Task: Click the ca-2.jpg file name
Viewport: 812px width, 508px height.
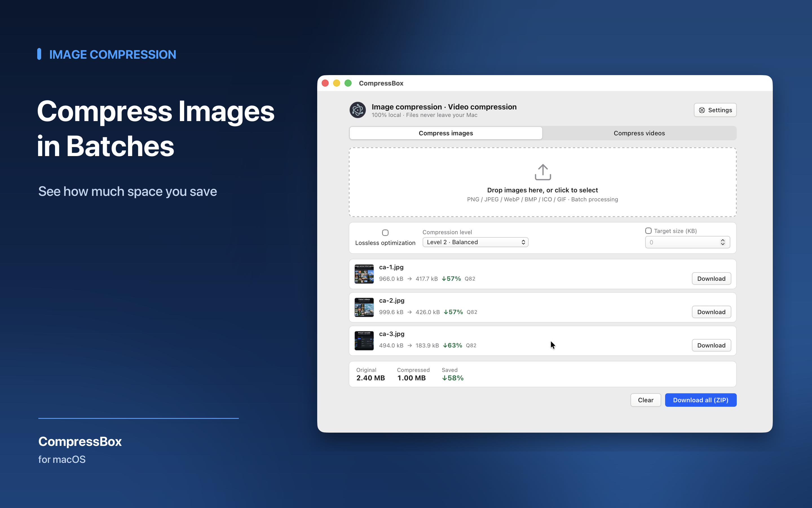Action: (x=392, y=300)
